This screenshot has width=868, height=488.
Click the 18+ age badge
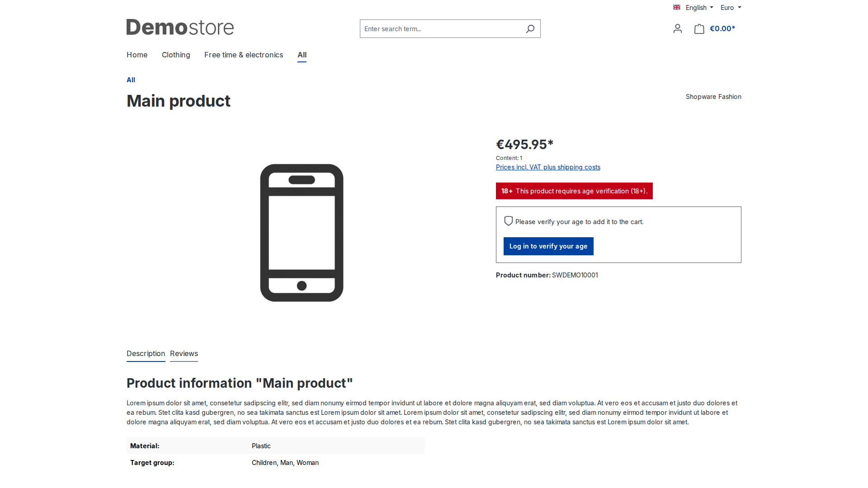507,191
